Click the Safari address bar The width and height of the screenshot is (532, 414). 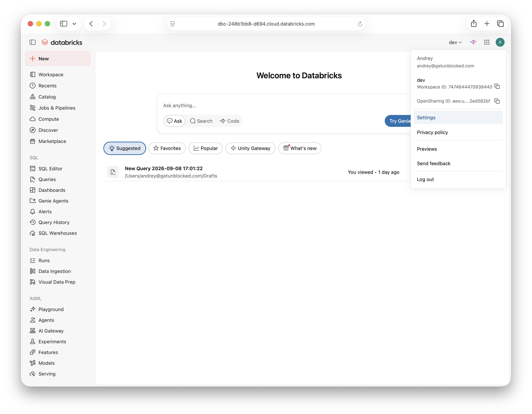tap(266, 24)
